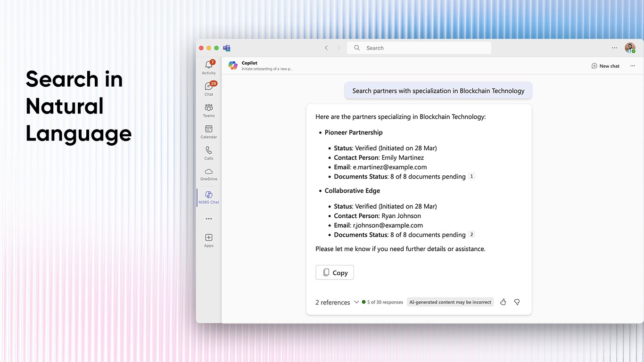Start a New chat

pyautogui.click(x=605, y=66)
